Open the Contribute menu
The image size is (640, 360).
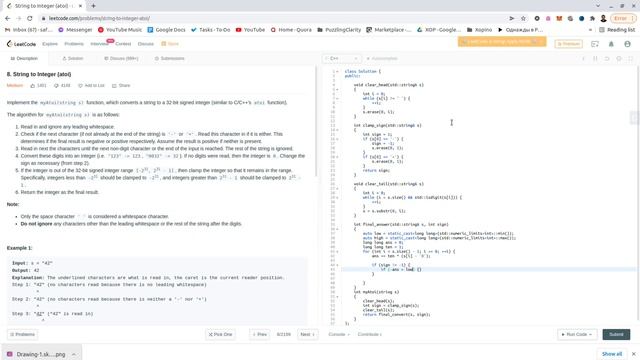coord(369,334)
